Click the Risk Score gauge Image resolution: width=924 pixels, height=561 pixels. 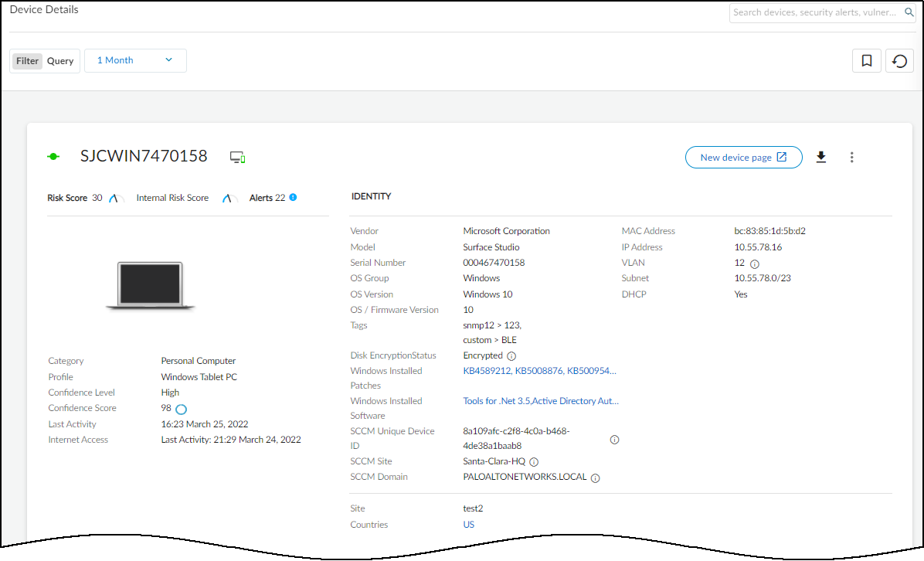116,199
